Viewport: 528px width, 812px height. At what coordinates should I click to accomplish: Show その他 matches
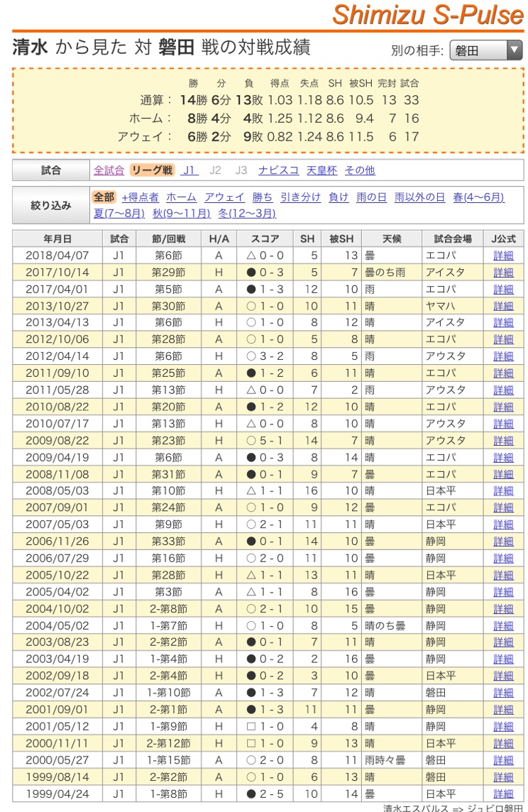360,170
